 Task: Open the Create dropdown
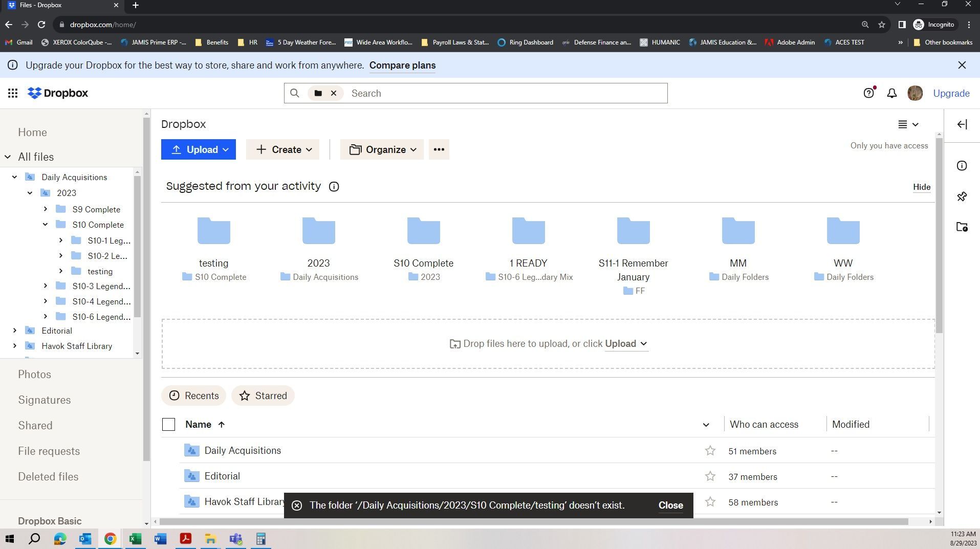point(282,149)
